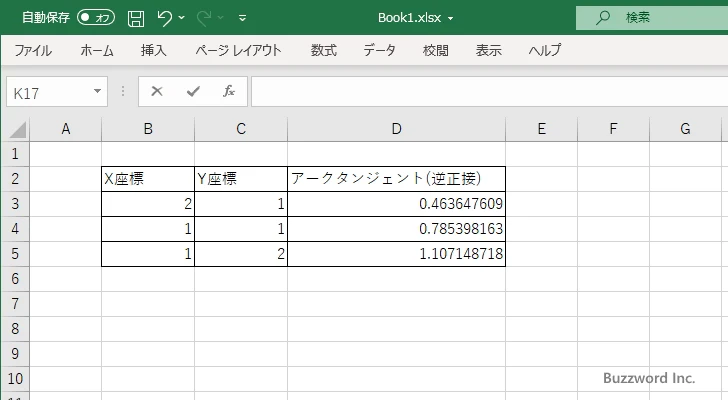Select cell with value 0.785398163

(396, 229)
